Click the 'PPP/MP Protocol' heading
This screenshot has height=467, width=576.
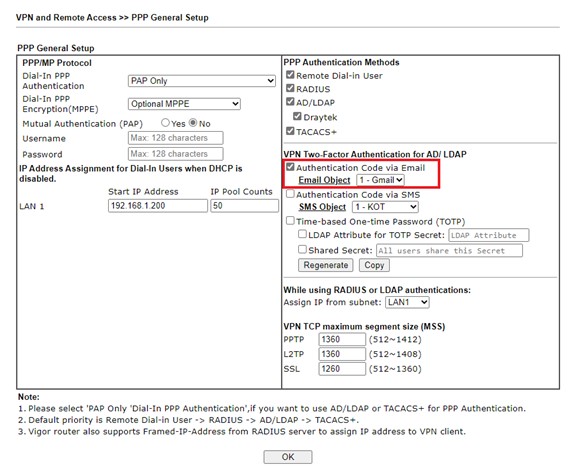pyautogui.click(x=57, y=63)
